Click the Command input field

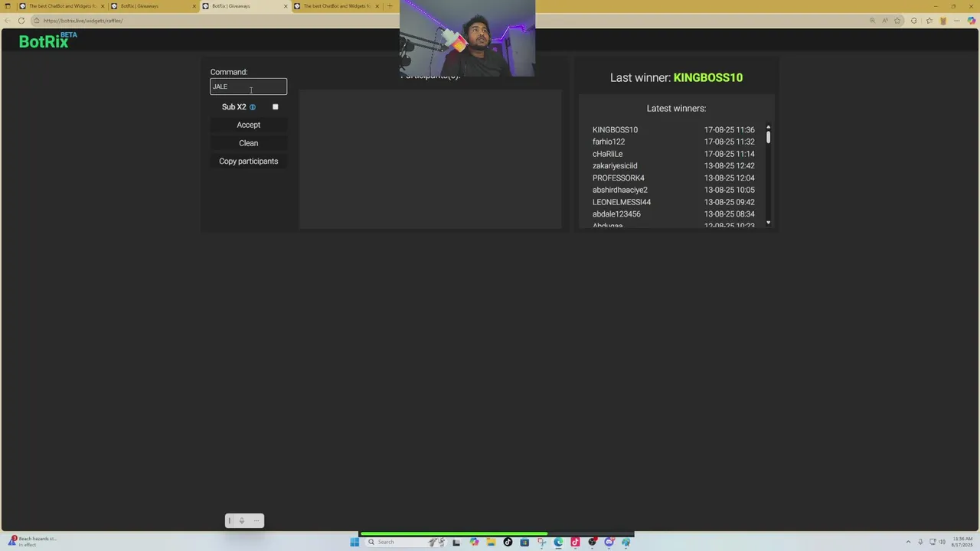click(248, 86)
